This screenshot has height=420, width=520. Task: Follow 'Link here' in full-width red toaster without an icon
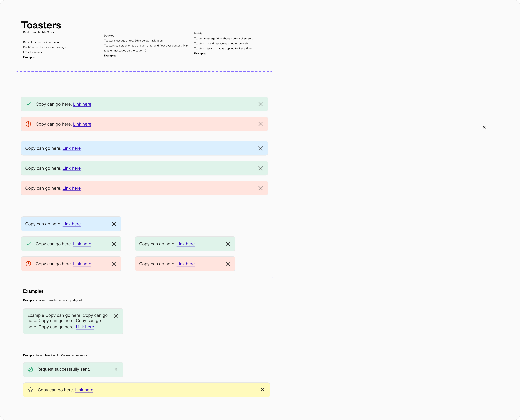point(72,188)
